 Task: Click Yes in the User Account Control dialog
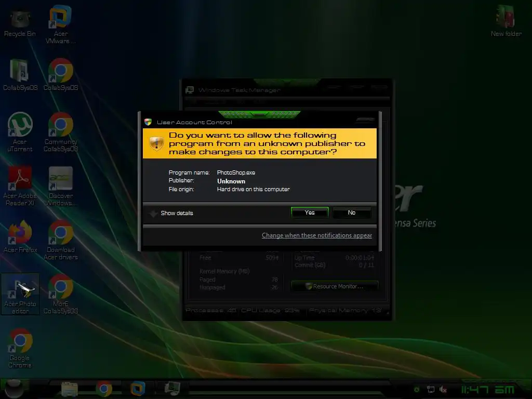click(x=310, y=212)
